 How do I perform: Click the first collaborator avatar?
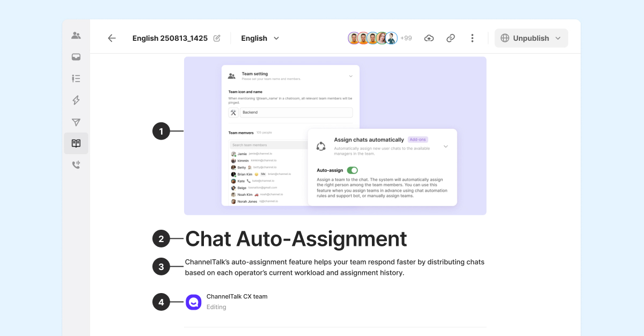(354, 38)
